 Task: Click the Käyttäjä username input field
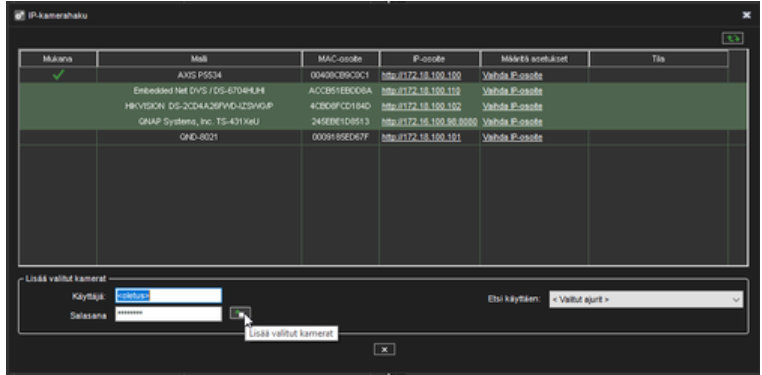(x=169, y=296)
